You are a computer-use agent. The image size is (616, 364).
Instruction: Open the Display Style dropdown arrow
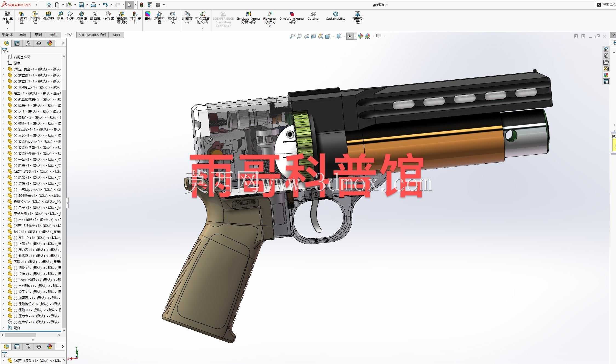(x=344, y=36)
